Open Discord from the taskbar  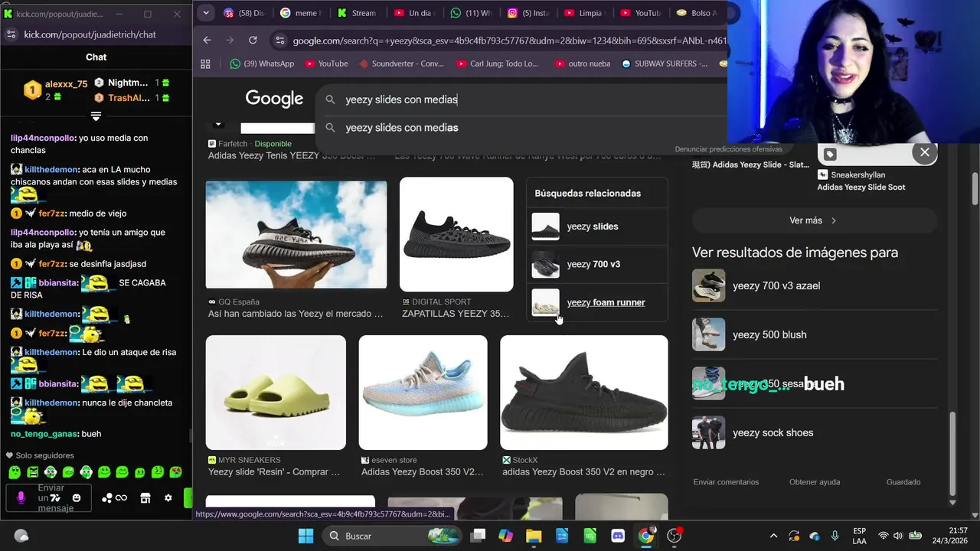[x=618, y=536]
